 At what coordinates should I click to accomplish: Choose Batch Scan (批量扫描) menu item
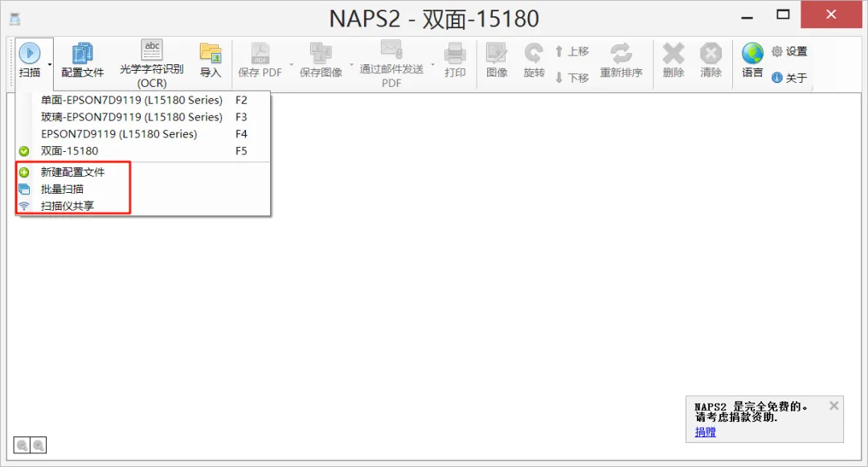[x=143, y=189]
